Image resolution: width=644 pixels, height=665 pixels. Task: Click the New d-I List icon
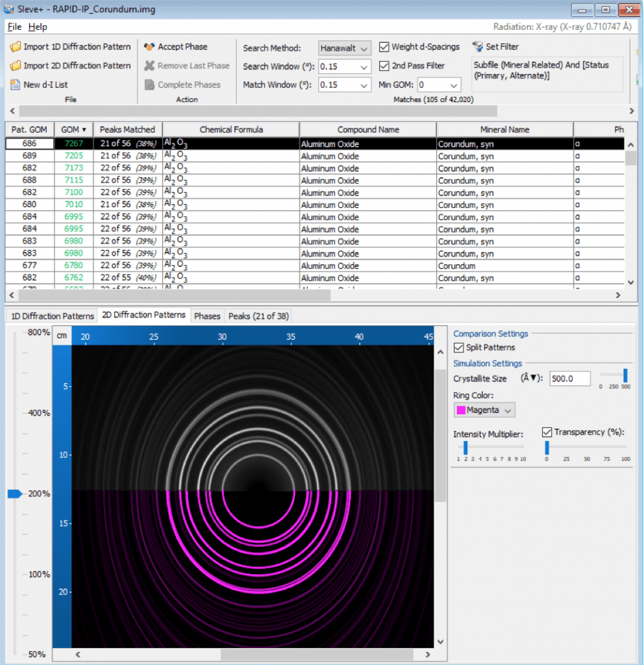(16, 85)
